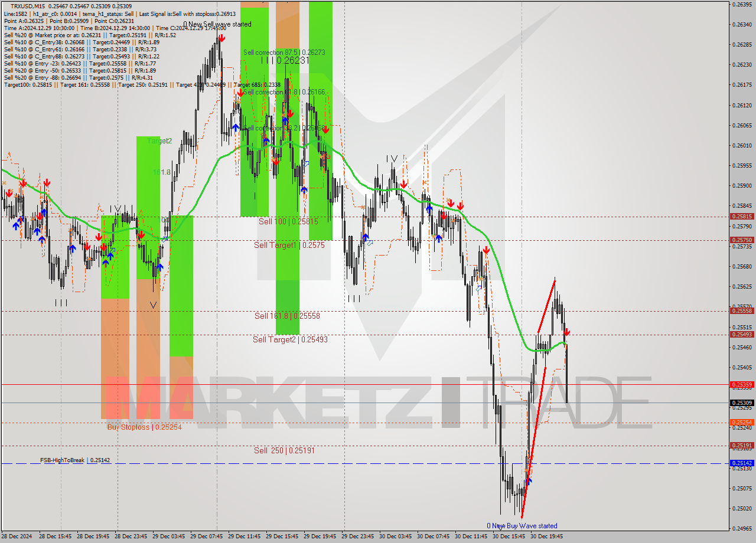Click the 'Sell 250 | 0.25191' label
Image resolution: width=756 pixels, height=543 pixels.
pyautogui.click(x=284, y=450)
